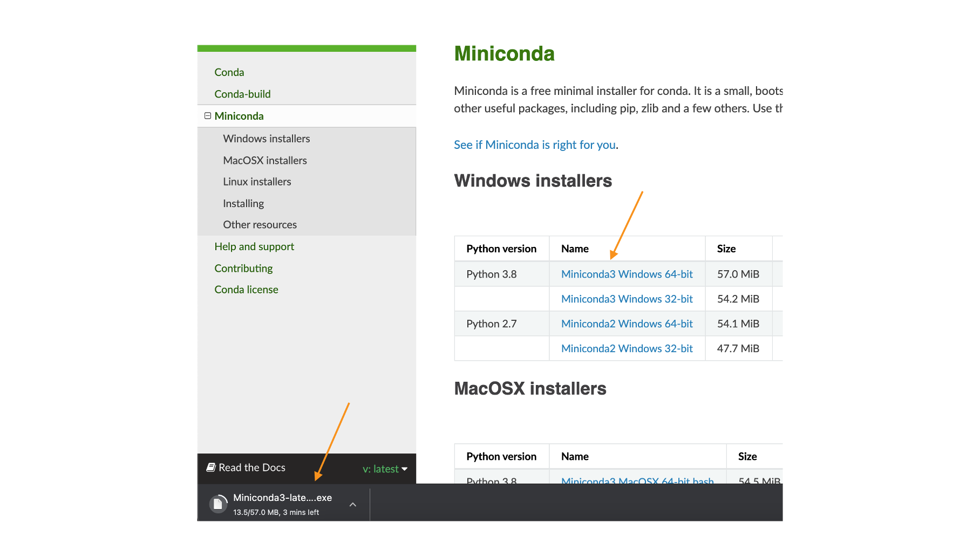Screen dimensions: 980x557
Task: Select MacOSX installers in the sidebar
Action: tap(264, 160)
